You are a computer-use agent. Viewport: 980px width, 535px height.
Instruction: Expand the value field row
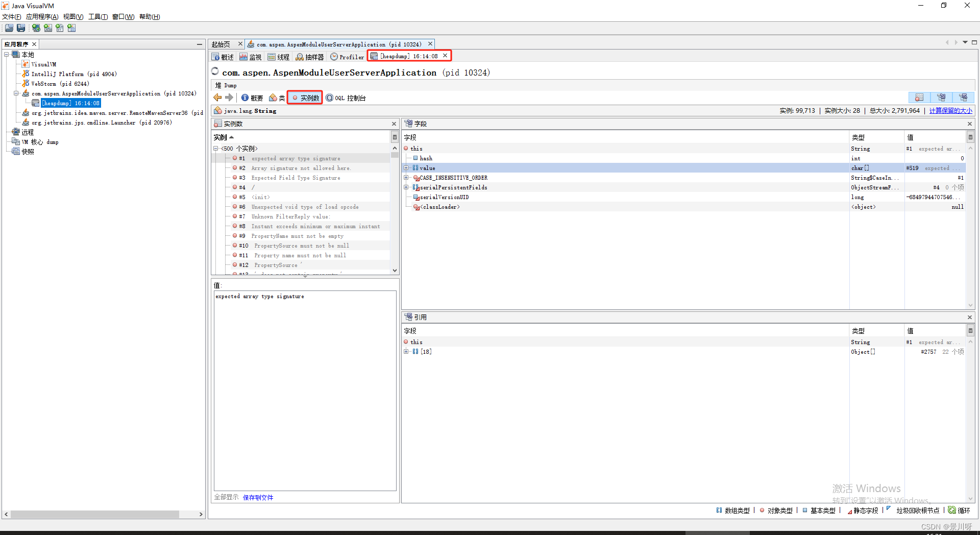(x=406, y=168)
